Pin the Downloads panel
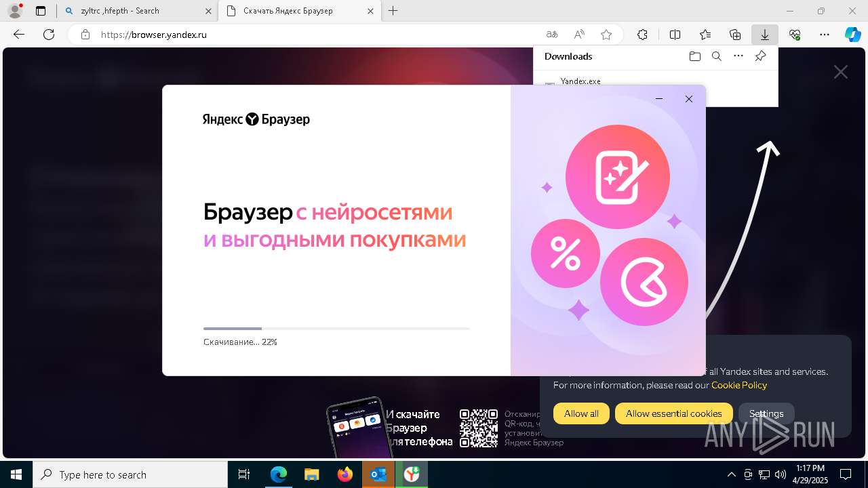 761,56
